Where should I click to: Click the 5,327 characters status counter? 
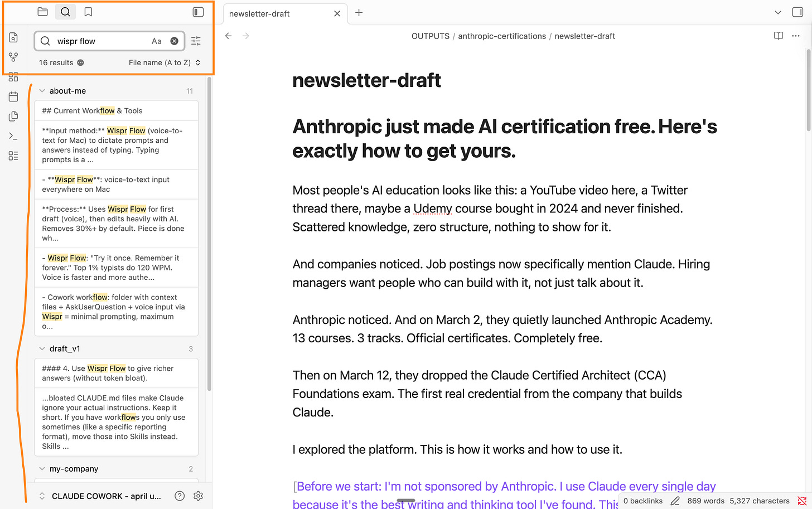[x=760, y=501]
